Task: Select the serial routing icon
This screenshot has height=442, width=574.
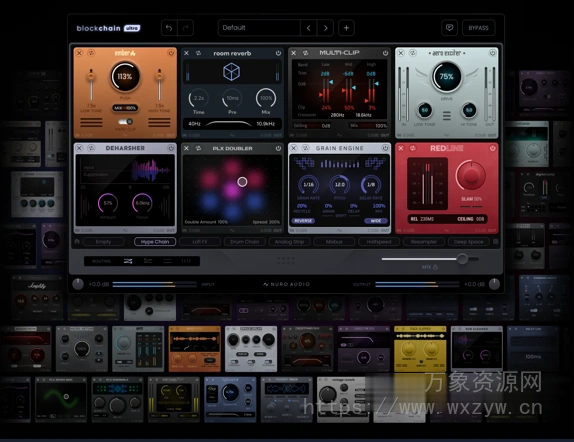Action: pyautogui.click(x=128, y=261)
